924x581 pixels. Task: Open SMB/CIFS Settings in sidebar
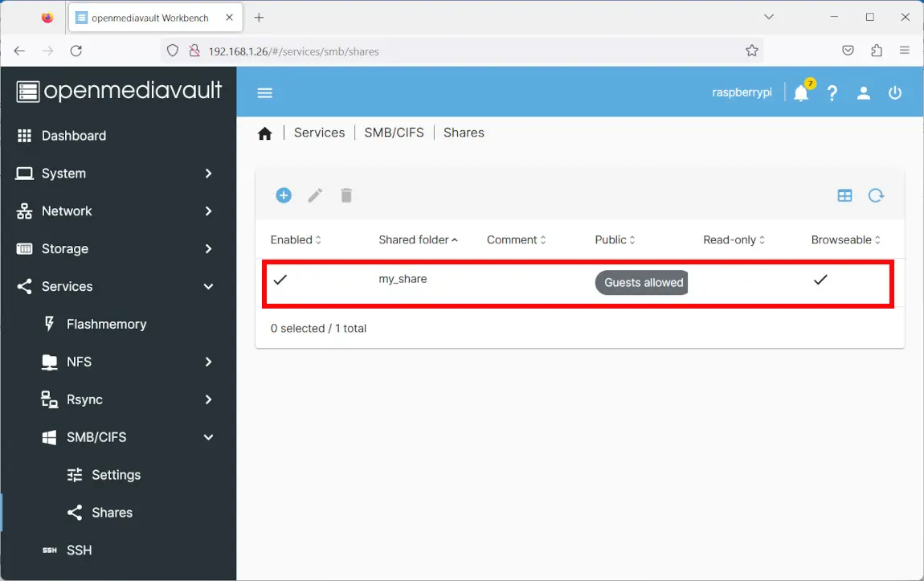[116, 475]
